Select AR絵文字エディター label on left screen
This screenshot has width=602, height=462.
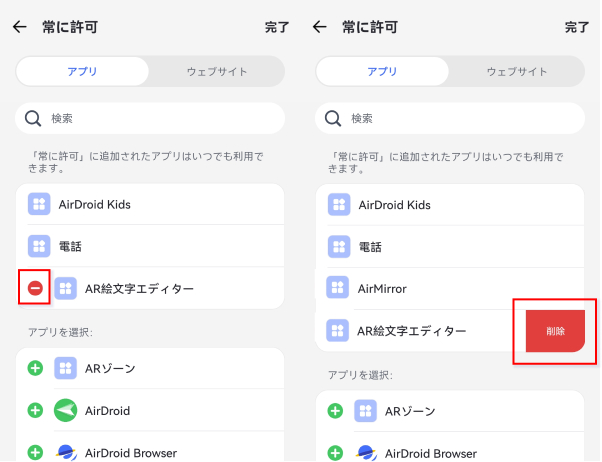point(139,288)
